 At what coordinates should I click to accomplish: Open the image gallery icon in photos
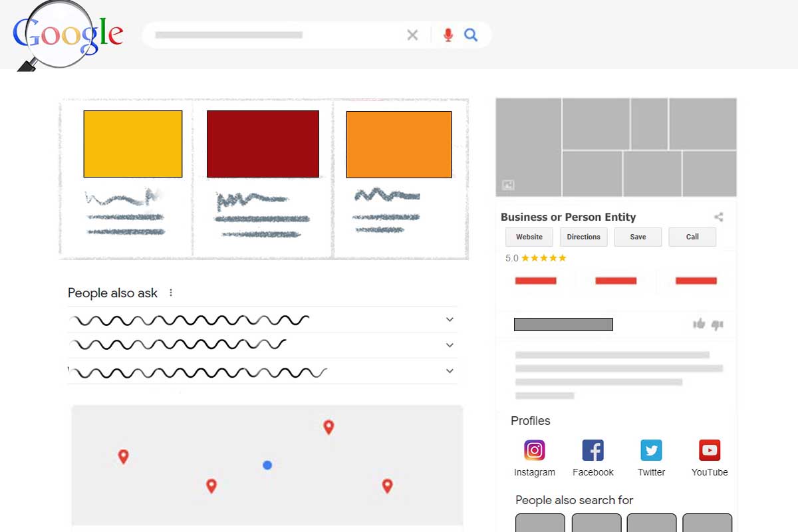[508, 185]
